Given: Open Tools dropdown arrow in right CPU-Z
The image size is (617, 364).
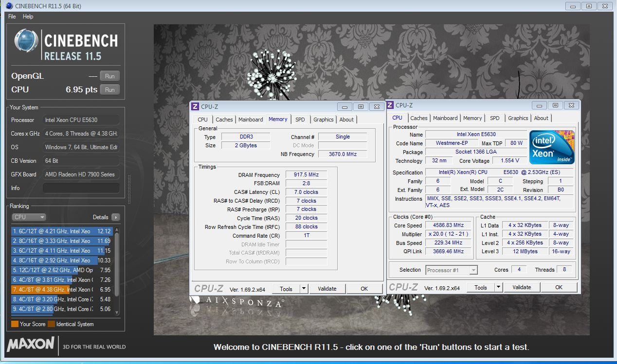Looking at the screenshot, I should pyautogui.click(x=498, y=287).
